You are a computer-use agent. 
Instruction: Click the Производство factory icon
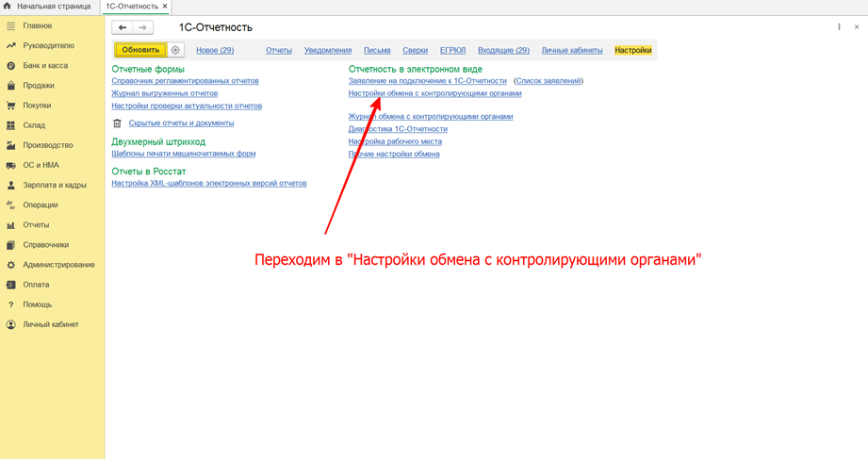tap(10, 146)
